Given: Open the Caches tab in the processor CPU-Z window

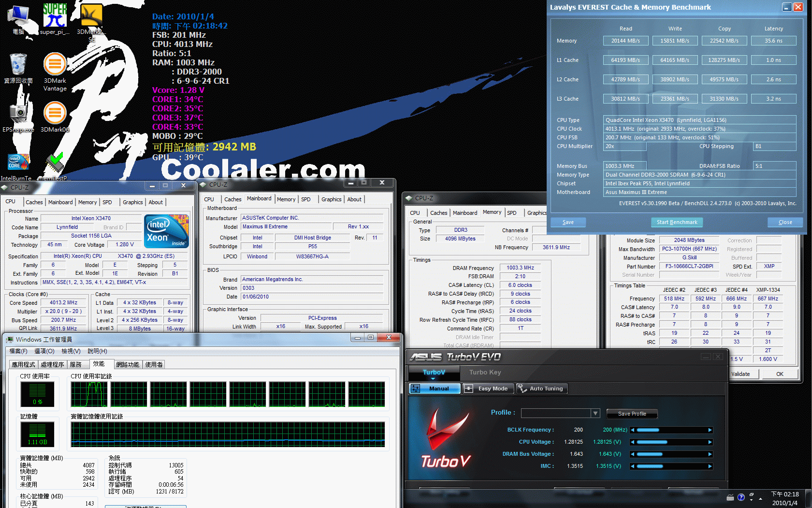Looking at the screenshot, I should (34, 202).
